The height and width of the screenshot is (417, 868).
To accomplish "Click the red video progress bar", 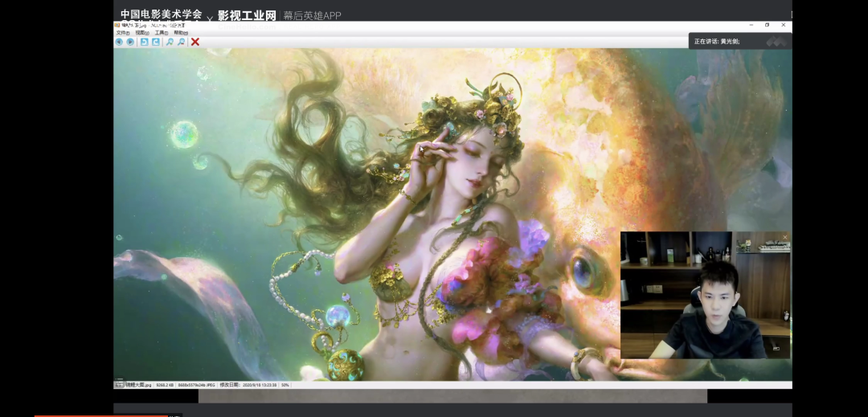I will pyautogui.click(x=100, y=415).
